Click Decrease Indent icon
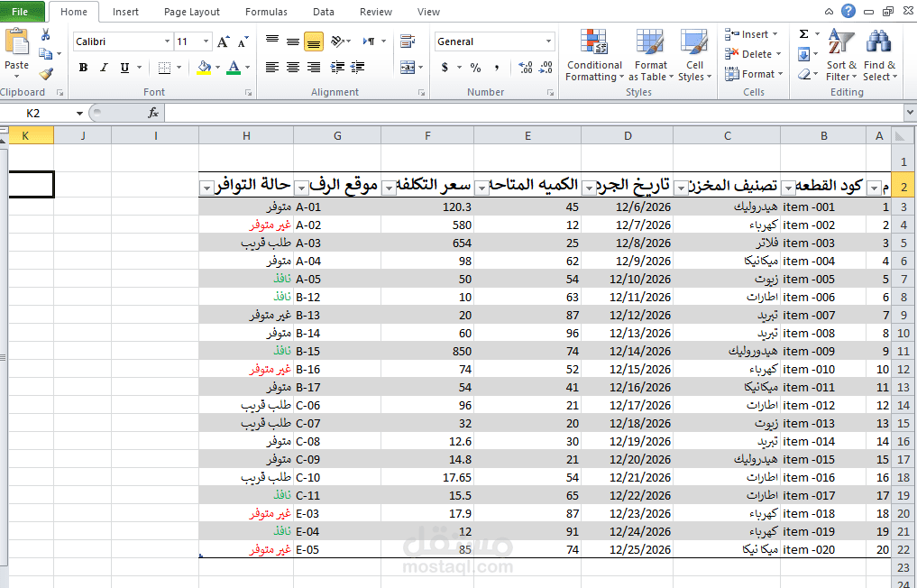Viewport: 917px width, 588px height. pos(337,68)
